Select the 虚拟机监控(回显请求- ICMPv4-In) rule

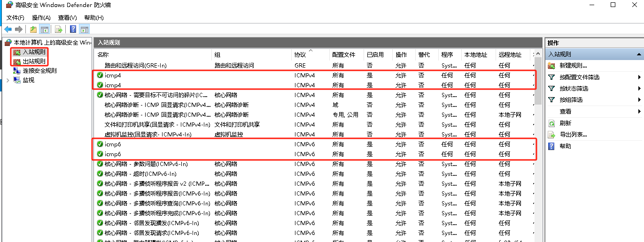[314, 135]
